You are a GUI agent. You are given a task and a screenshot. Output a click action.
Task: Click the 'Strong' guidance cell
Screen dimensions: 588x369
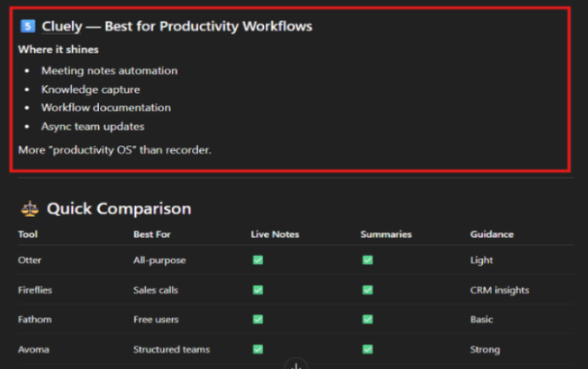[485, 350]
